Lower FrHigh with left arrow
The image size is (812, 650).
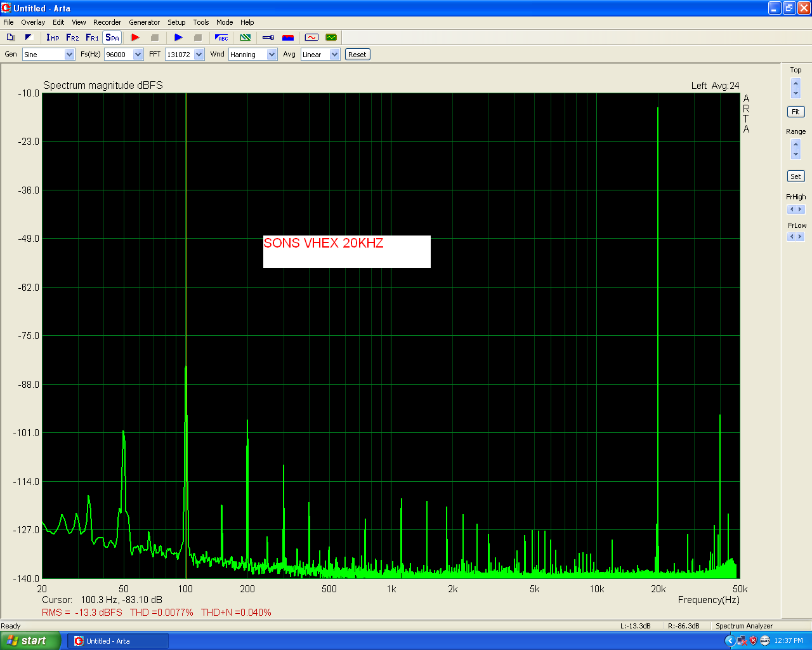[791, 209]
